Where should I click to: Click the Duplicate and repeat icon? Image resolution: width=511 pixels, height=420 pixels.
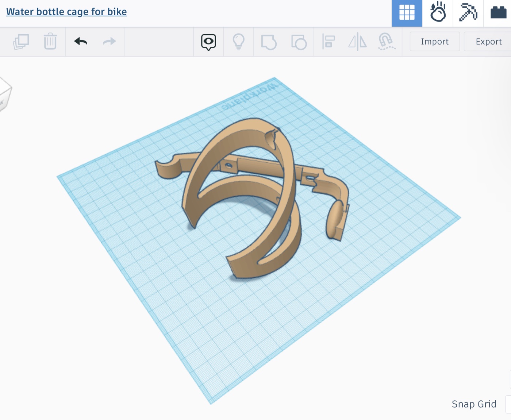(21, 42)
